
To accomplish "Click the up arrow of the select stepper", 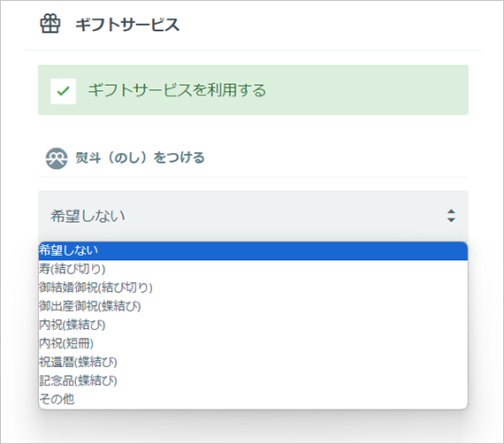I will [451, 211].
